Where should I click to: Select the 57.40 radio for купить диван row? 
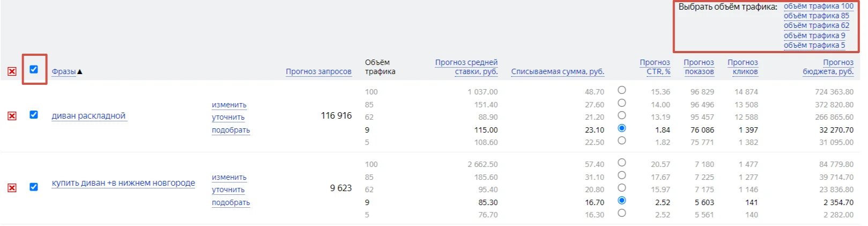[x=622, y=163]
